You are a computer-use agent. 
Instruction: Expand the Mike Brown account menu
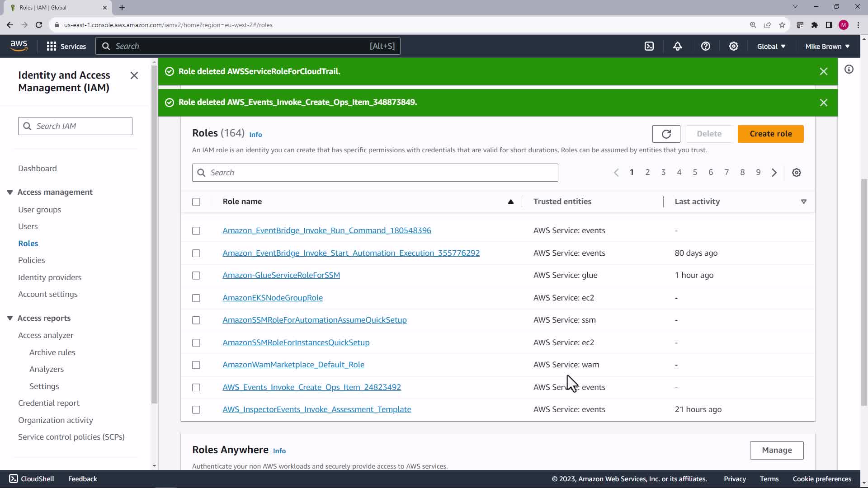click(x=827, y=46)
